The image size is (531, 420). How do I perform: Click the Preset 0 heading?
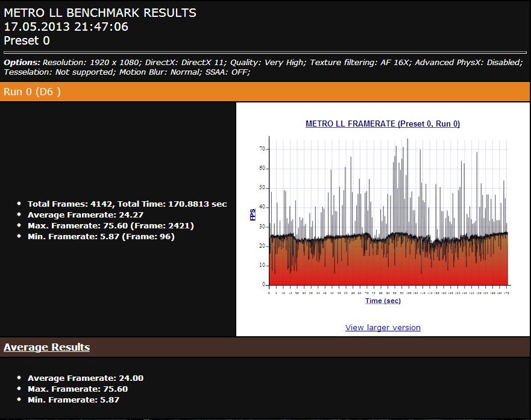click(x=27, y=40)
